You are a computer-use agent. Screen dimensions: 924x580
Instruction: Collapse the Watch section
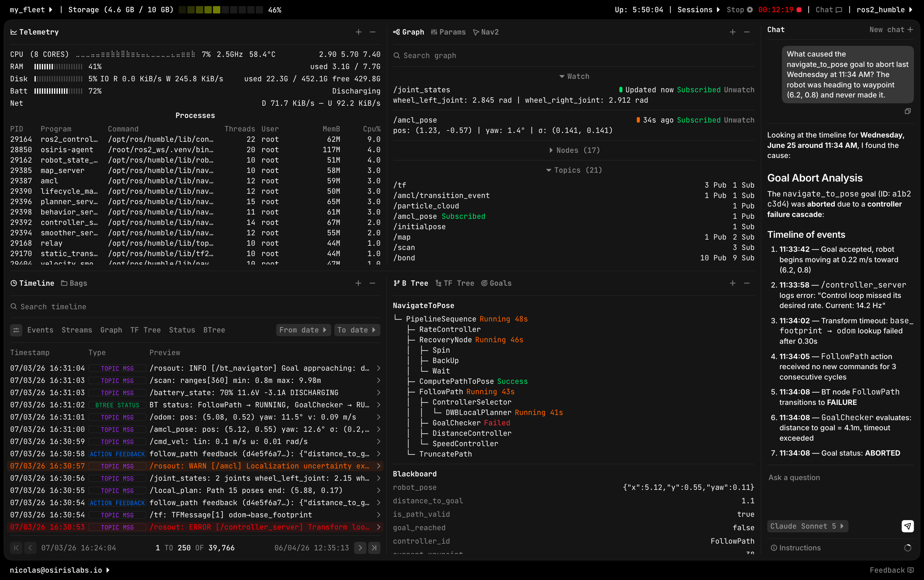point(574,76)
